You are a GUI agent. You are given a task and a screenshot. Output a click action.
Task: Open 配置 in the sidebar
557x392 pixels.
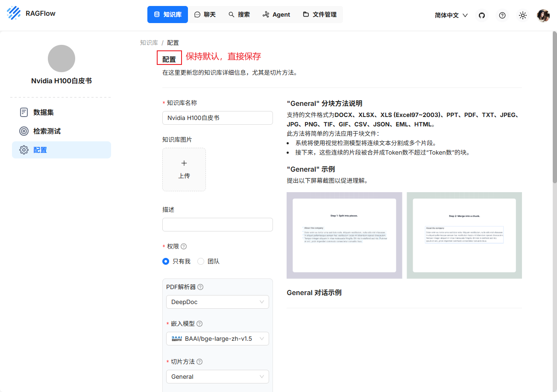coord(62,150)
